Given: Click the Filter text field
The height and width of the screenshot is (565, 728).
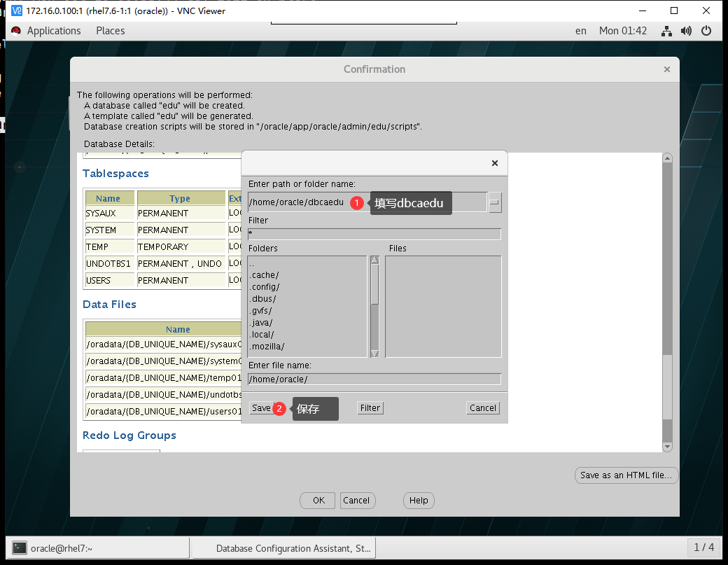Looking at the screenshot, I should [374, 234].
